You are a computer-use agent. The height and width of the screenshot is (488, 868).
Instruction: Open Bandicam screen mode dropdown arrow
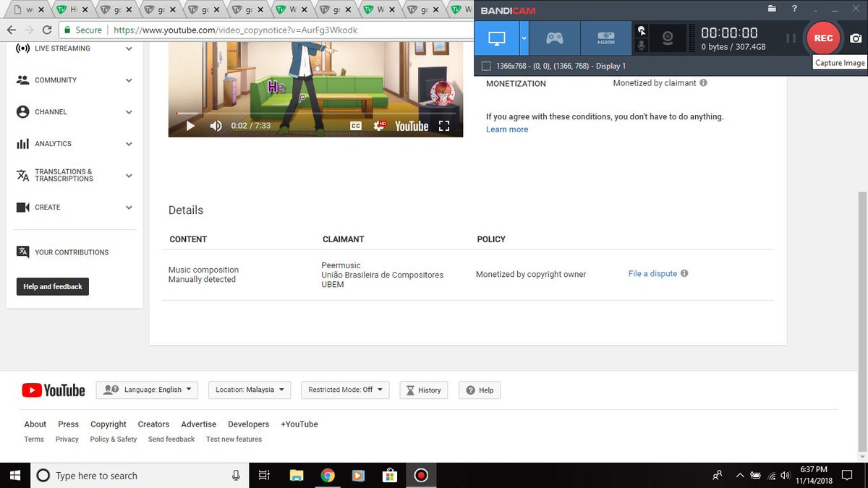tap(524, 38)
